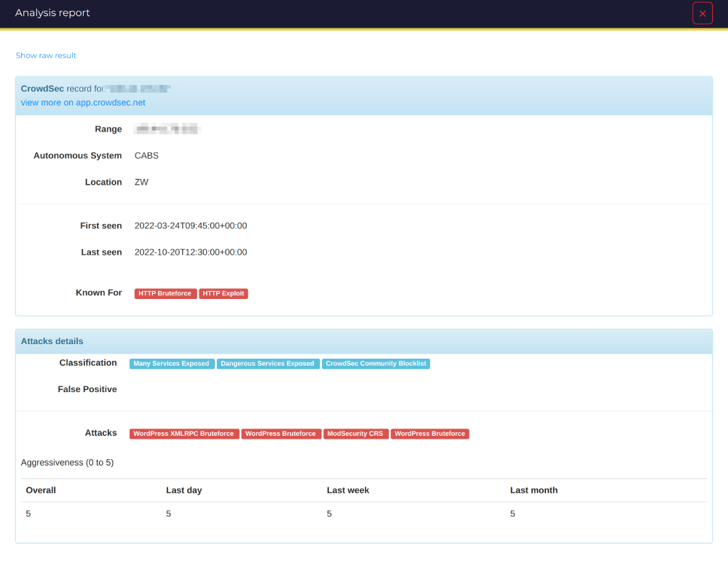Click the WordPress XMLRPC Bruteforce attack badge
728x574 pixels.
(184, 434)
